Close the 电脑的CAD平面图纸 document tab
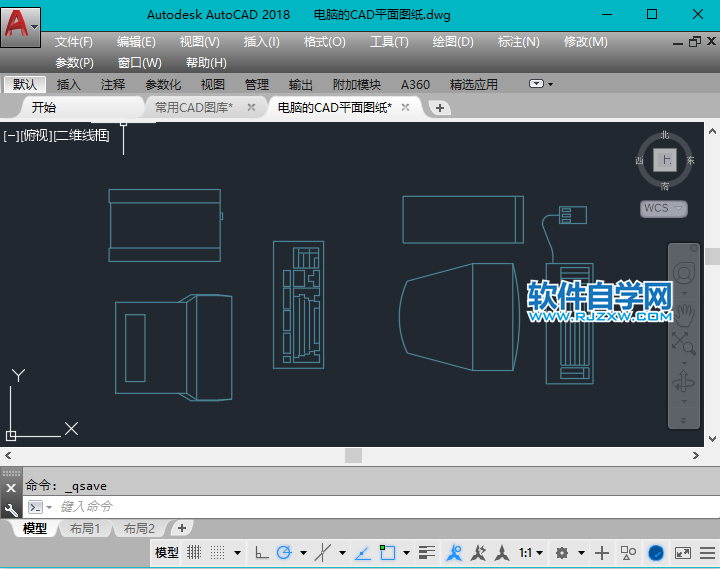720x569 pixels. pyautogui.click(x=405, y=107)
